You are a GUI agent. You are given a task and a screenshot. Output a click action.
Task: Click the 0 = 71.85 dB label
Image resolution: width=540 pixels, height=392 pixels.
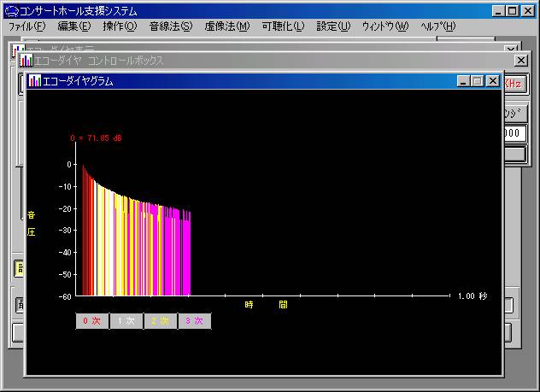[x=96, y=138]
